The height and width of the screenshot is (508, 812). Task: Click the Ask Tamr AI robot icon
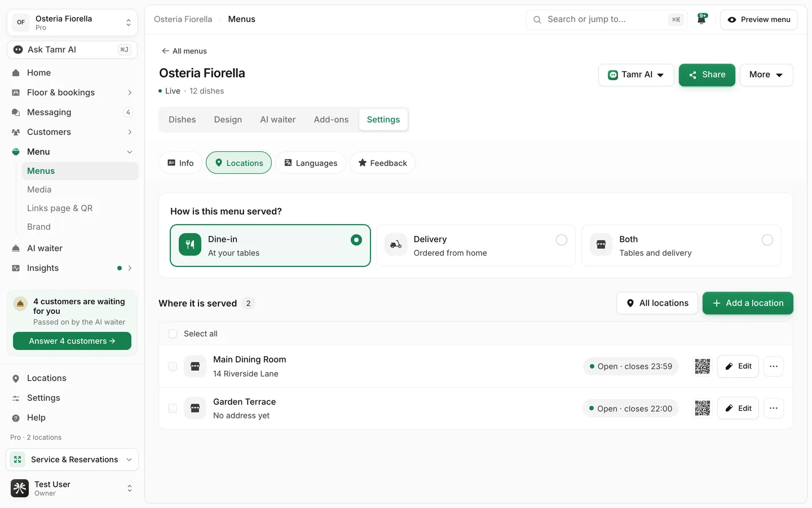(x=18, y=50)
